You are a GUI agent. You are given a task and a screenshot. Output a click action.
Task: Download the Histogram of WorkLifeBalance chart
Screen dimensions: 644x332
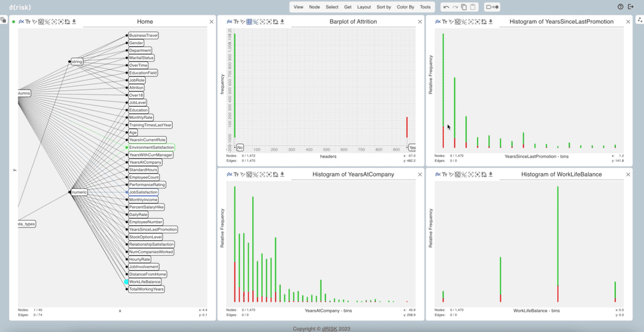[490, 174]
